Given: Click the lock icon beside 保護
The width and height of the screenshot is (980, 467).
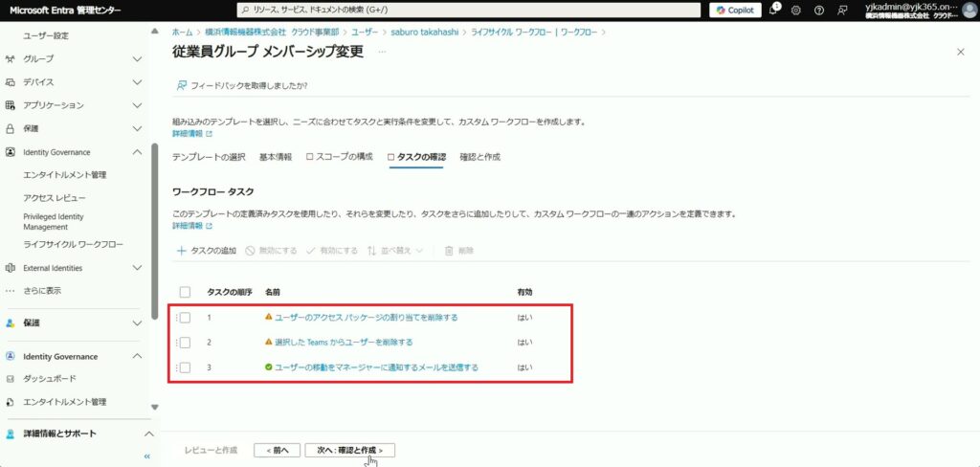Looking at the screenshot, I should pyautogui.click(x=10, y=129).
